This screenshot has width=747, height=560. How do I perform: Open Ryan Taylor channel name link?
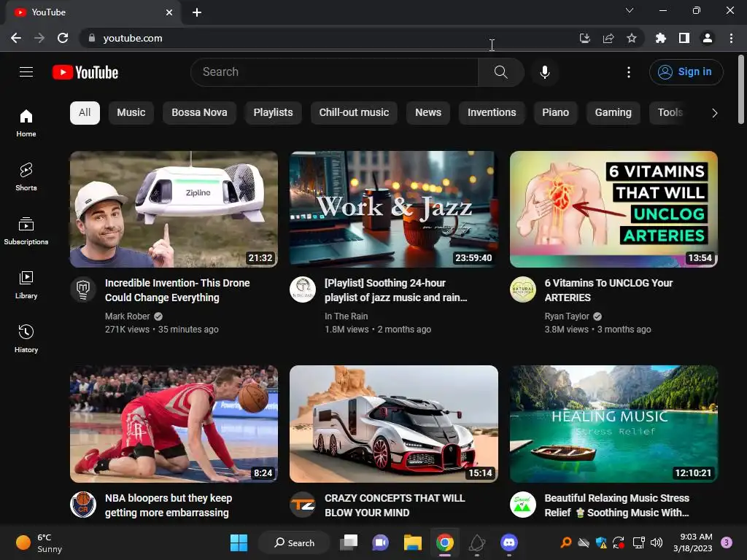[x=566, y=316]
